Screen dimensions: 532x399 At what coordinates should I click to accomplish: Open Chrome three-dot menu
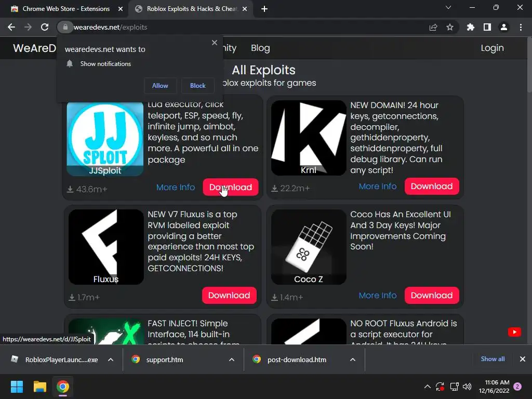521,27
